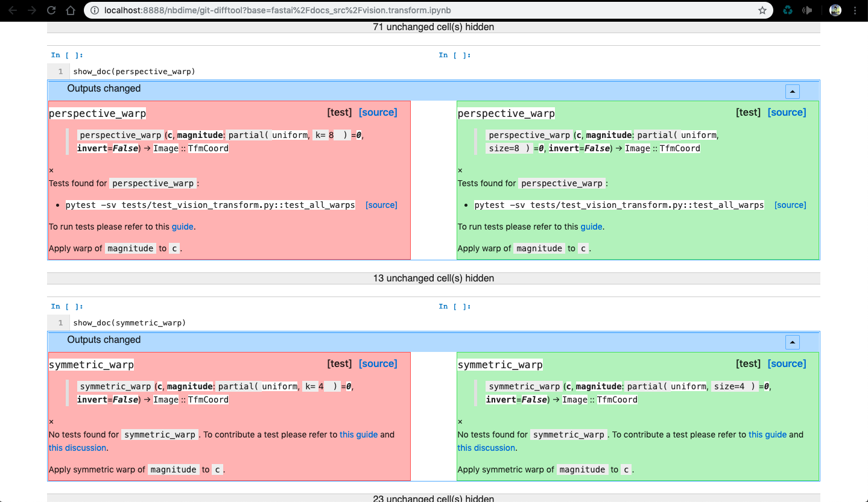This screenshot has height=502, width=868.
Task: Click the pytest command in added output
Action: [619, 205]
